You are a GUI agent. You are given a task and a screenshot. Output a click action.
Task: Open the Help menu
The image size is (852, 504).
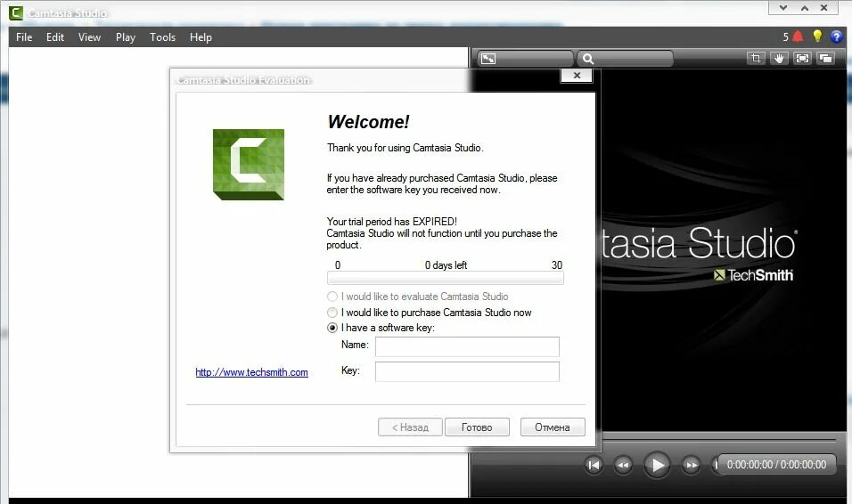coord(201,37)
